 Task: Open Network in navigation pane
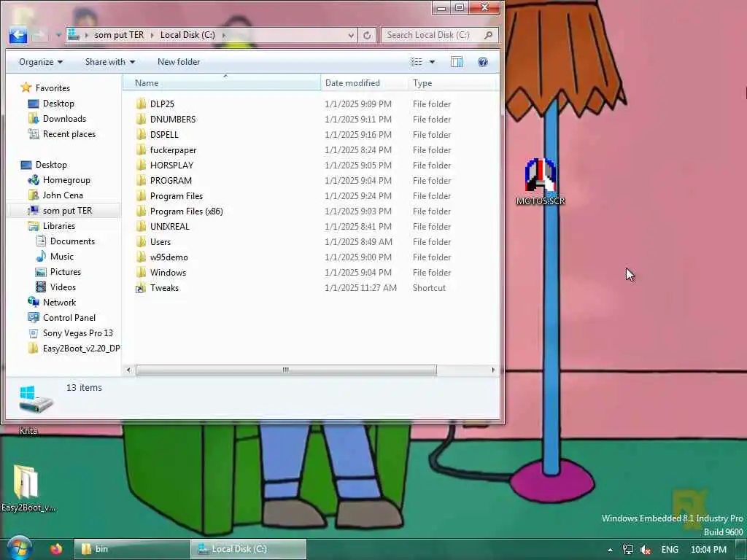(x=52, y=303)
